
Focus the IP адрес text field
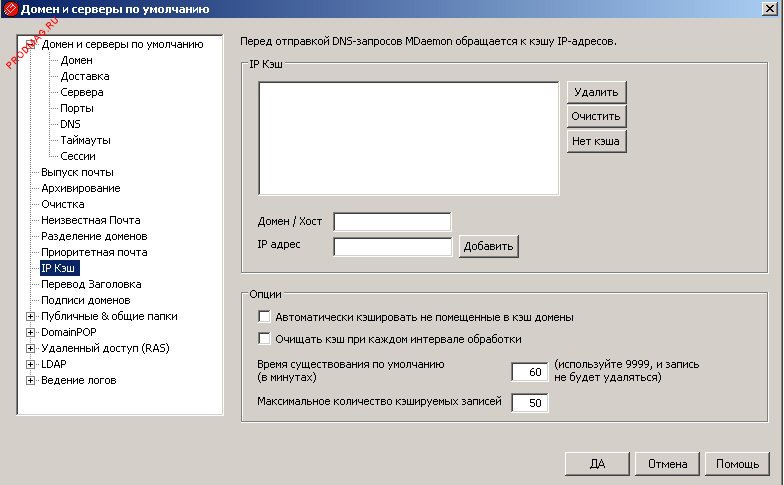coord(392,246)
